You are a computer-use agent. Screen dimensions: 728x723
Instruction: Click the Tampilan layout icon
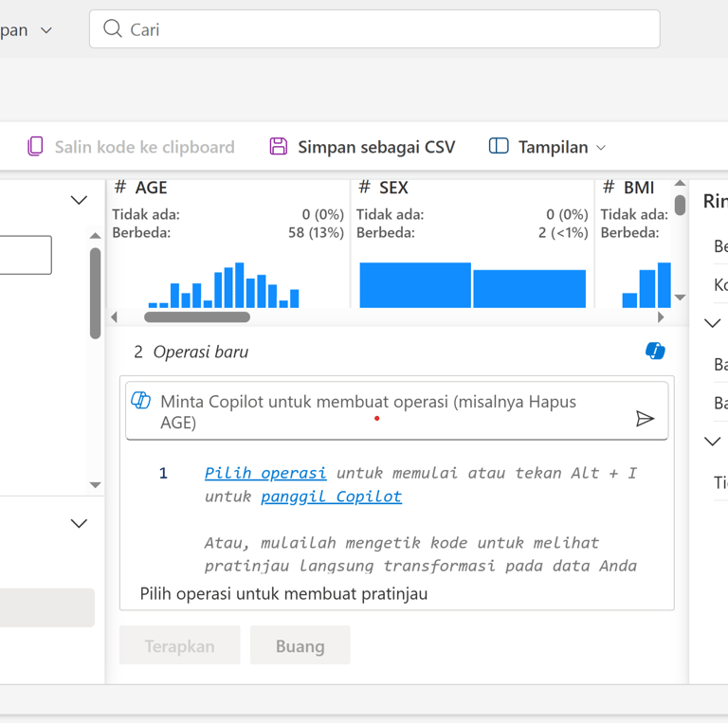point(499,146)
